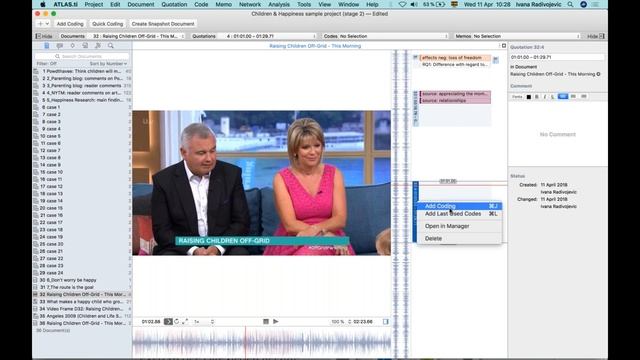Open the Fonts picker in comment toolbar

[x=517, y=97]
